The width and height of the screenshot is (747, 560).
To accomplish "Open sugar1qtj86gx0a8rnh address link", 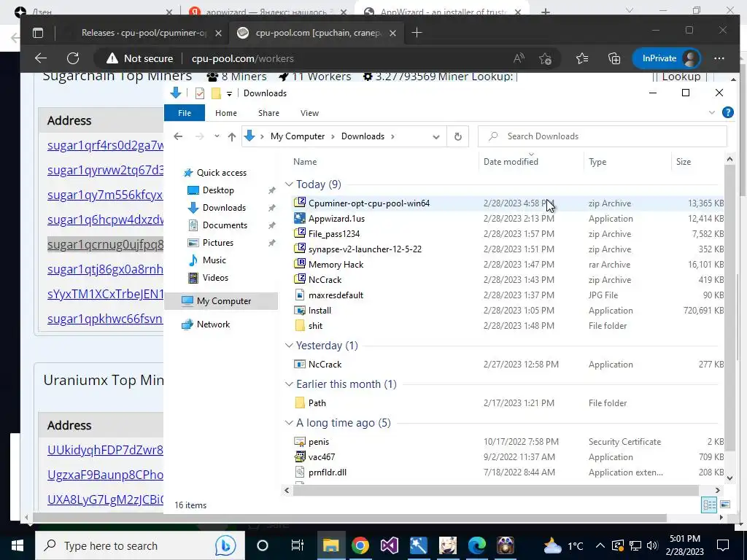I will [105, 269].
